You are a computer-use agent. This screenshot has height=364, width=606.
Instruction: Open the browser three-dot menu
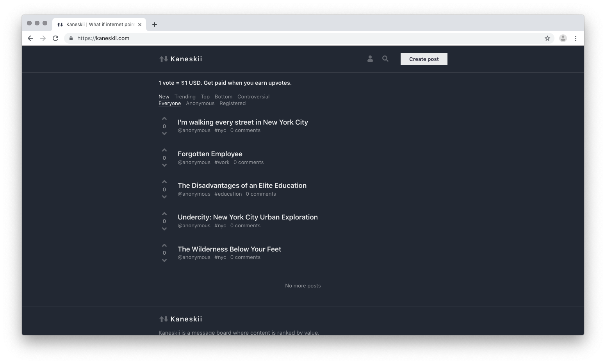click(x=576, y=38)
